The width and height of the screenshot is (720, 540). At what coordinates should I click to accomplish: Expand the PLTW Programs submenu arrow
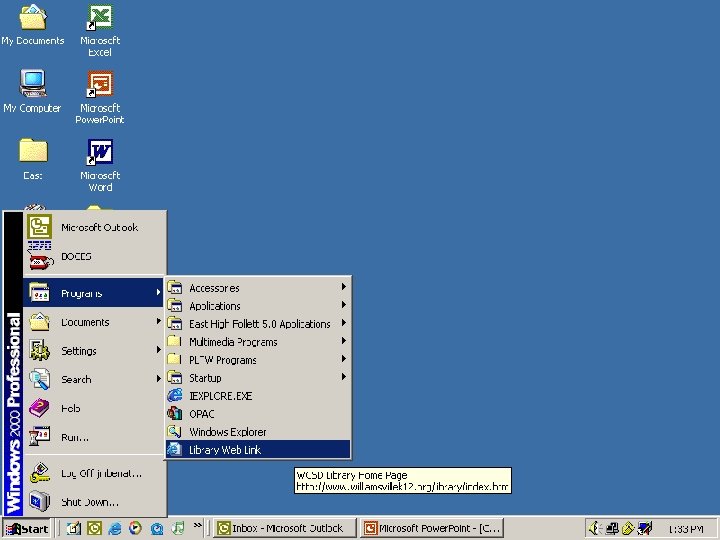(343, 359)
